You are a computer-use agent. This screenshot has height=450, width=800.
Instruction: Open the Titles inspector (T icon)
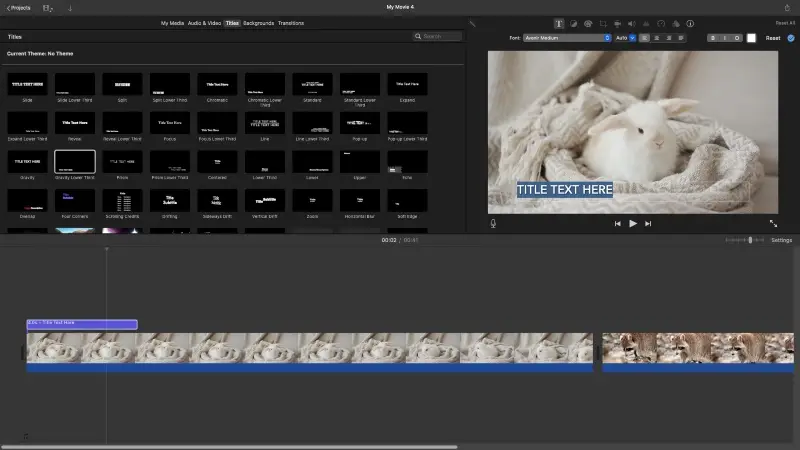[x=559, y=23]
